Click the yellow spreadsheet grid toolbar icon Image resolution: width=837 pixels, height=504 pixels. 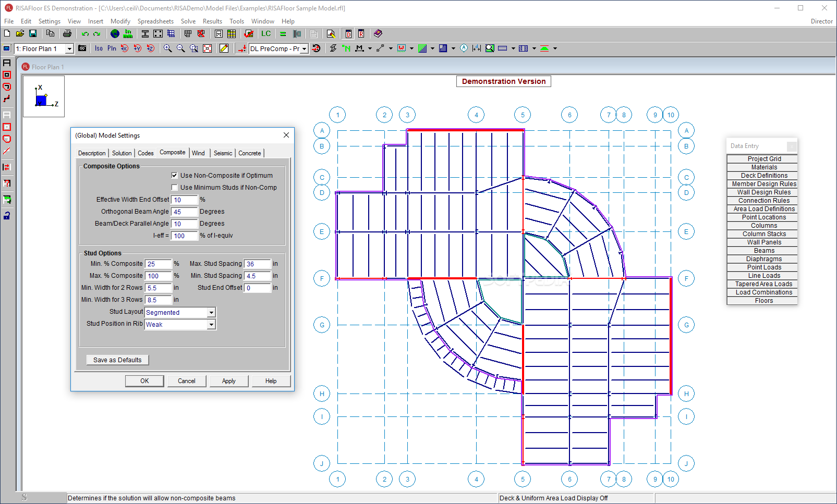click(232, 33)
